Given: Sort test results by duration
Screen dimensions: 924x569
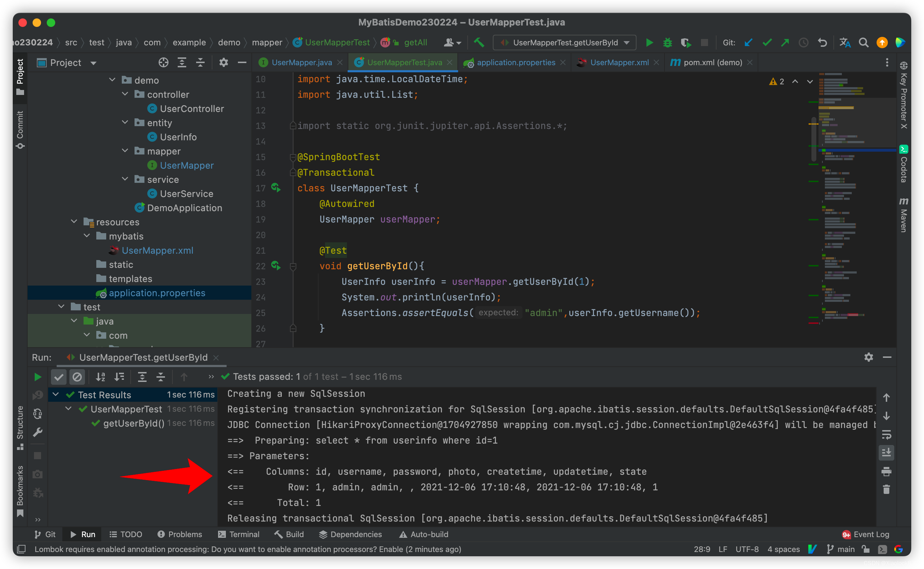Looking at the screenshot, I should [x=119, y=377].
